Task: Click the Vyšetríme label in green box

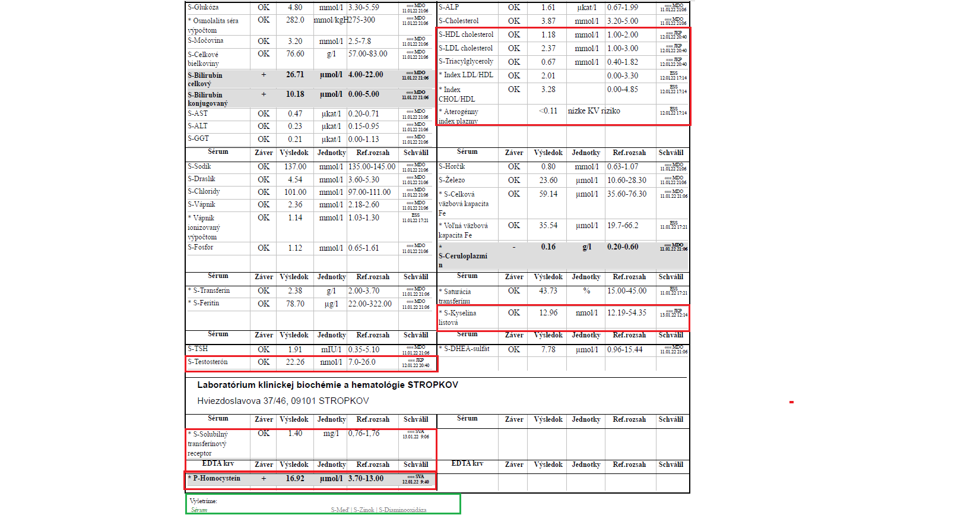Action: 203,501
